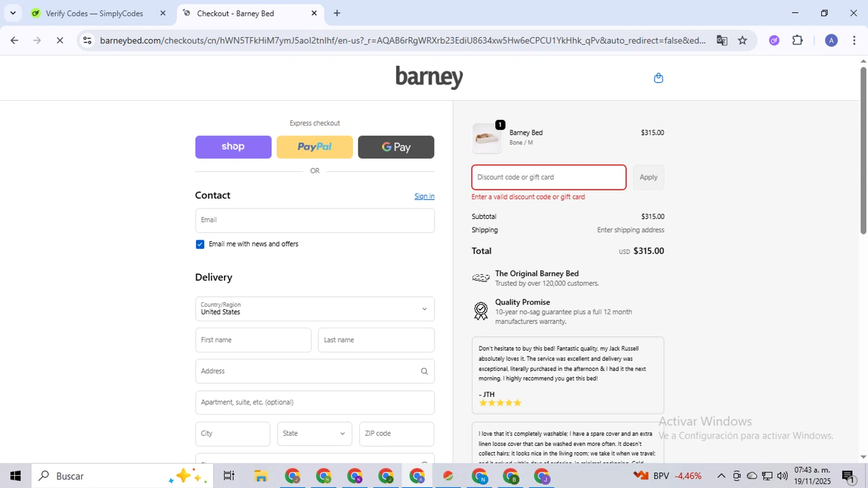
Task: Click 'The Original Barney Bed' heading
Action: tap(536, 273)
